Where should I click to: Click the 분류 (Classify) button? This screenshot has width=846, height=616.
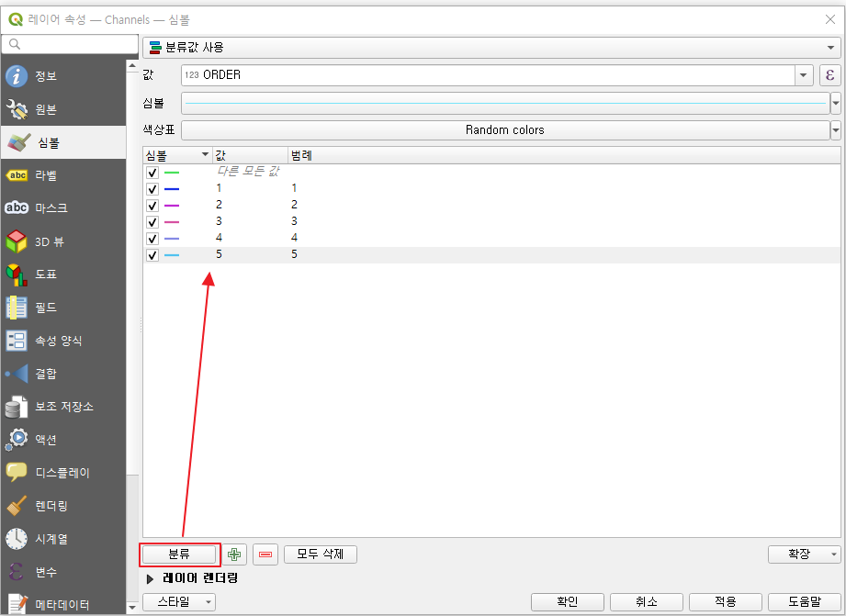click(x=179, y=554)
